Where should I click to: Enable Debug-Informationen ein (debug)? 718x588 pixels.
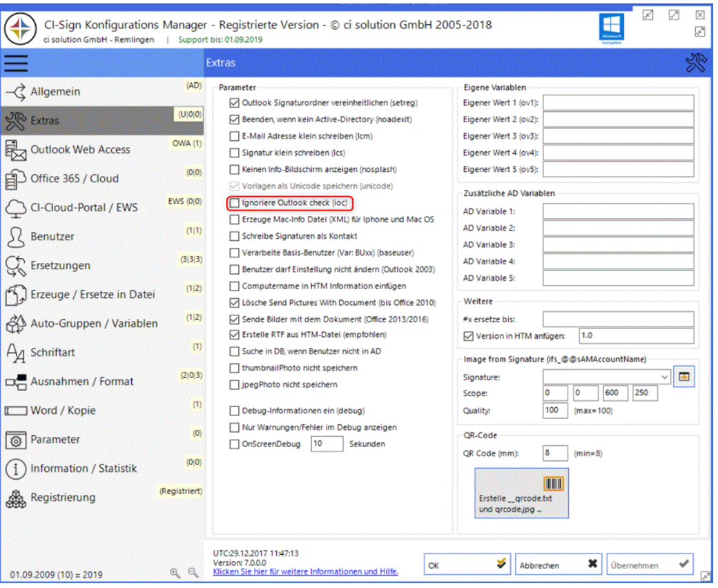click(235, 410)
